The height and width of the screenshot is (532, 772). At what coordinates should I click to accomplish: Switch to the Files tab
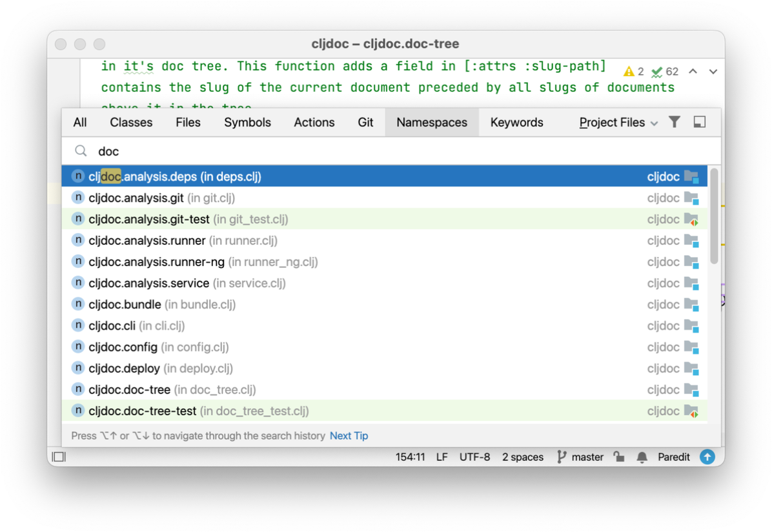[188, 122]
